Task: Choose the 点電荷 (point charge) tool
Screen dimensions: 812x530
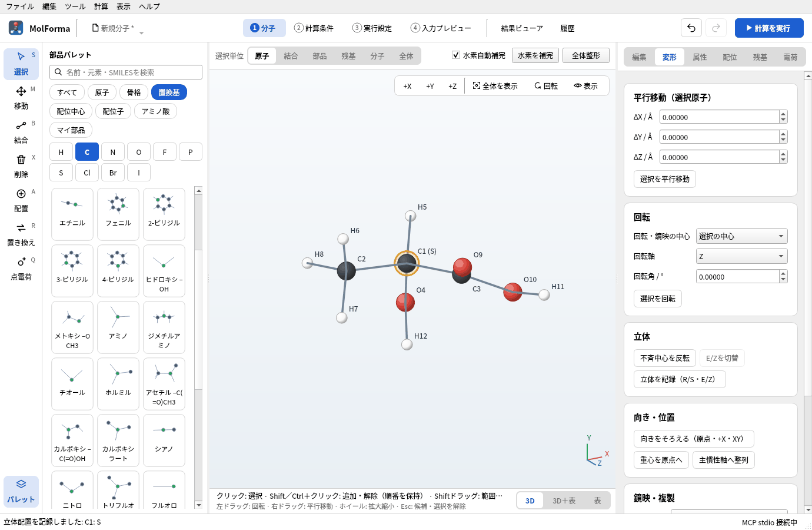Action: (21, 269)
